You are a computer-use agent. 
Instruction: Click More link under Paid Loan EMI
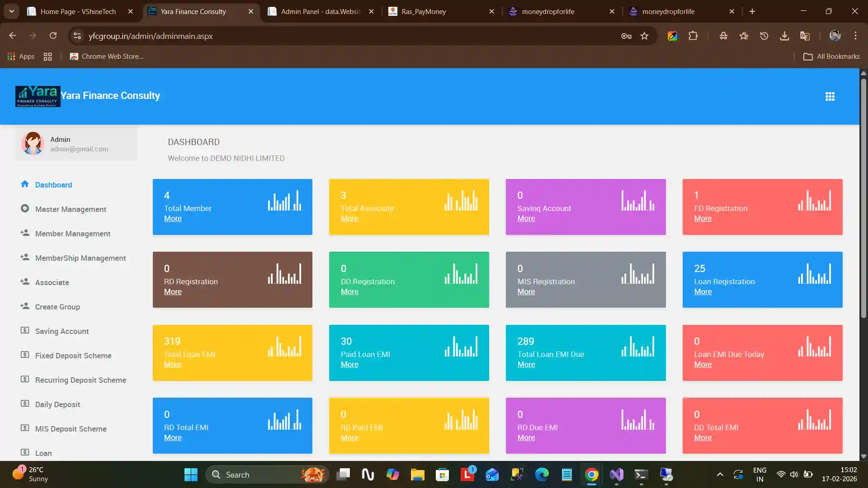point(349,364)
